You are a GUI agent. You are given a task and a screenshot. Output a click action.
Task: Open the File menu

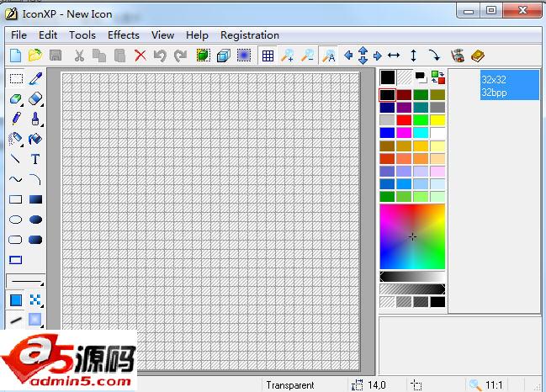pyautogui.click(x=19, y=35)
